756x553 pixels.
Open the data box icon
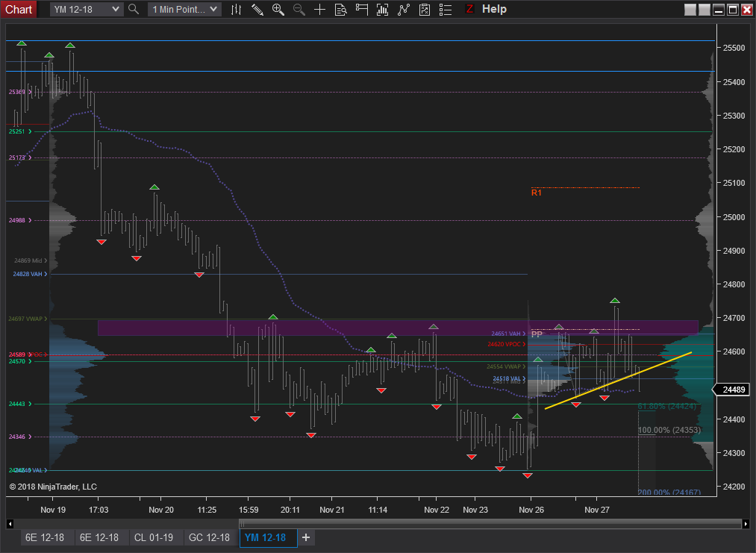pos(340,9)
